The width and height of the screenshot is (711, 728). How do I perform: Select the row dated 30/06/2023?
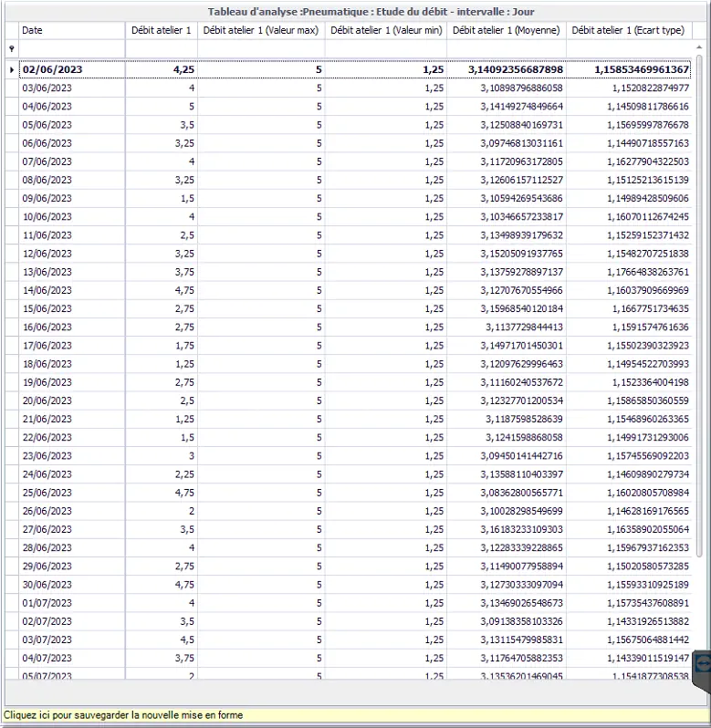71,584
